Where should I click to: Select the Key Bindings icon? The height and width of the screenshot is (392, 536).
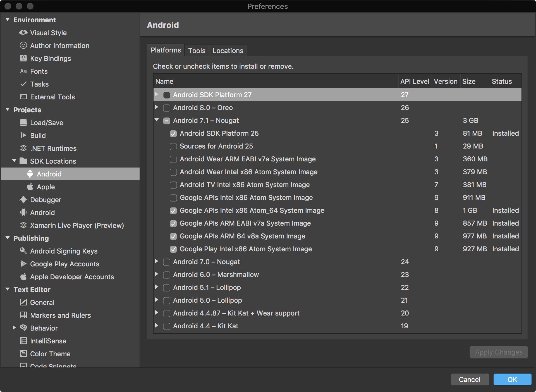tap(23, 58)
